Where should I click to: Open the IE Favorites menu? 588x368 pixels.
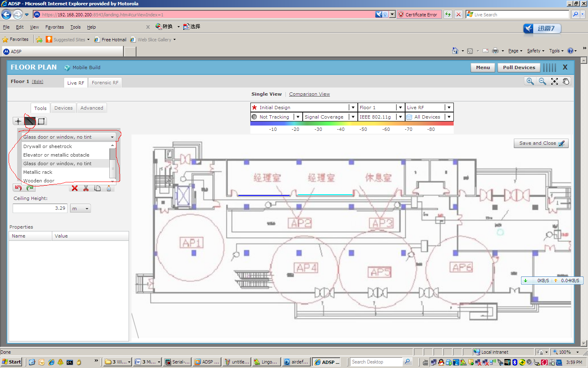tap(54, 27)
